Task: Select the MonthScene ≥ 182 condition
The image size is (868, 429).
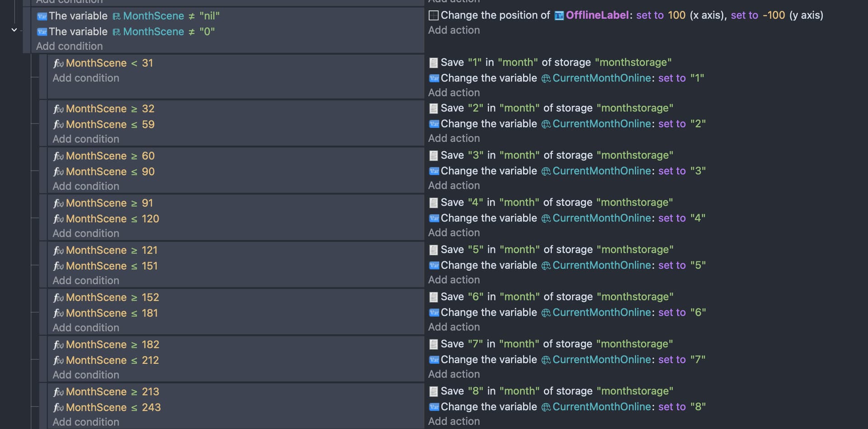Action: 112,345
